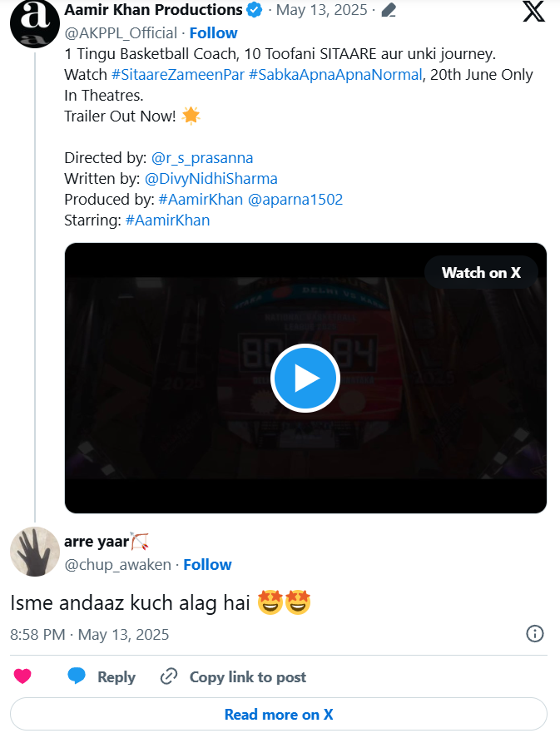
Task: Follow @AKPPL_Official account
Action: click(213, 33)
